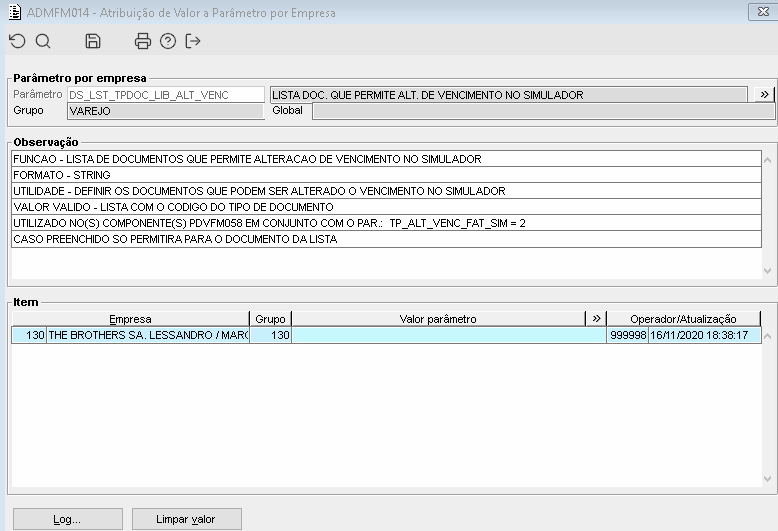This screenshot has width=778, height=531.
Task: Click the Parâmetro field DS_LST_TPDOC_LIB_ALT_VENC
Action: click(x=166, y=95)
